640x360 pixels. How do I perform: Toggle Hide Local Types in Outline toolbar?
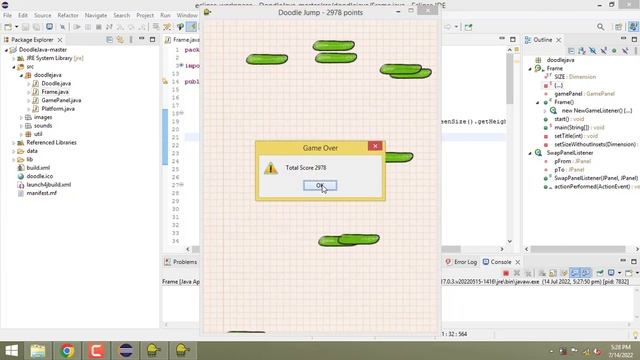[x=625, y=51]
